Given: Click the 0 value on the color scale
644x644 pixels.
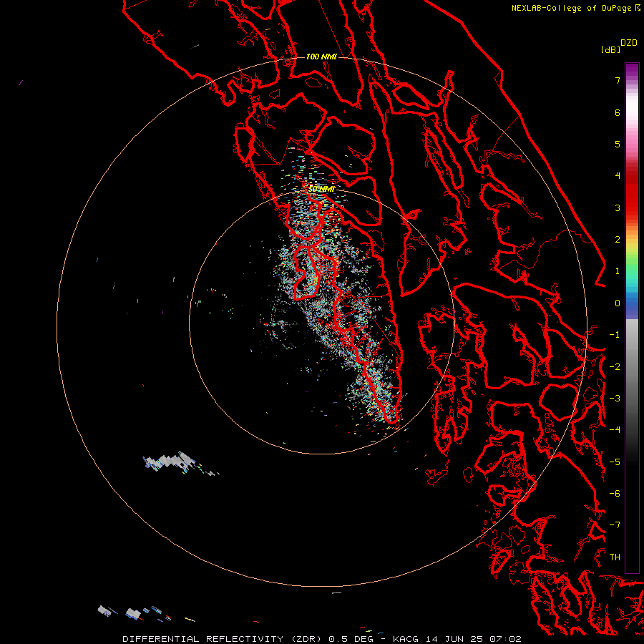Looking at the screenshot, I should 618,303.
